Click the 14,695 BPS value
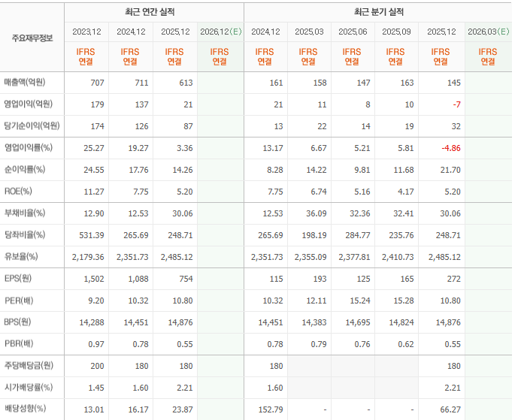 (358, 322)
